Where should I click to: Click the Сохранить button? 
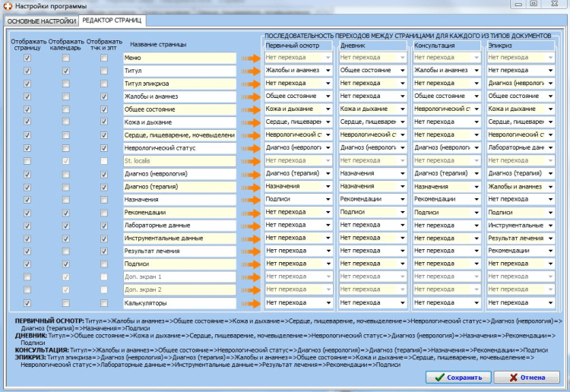point(458,378)
